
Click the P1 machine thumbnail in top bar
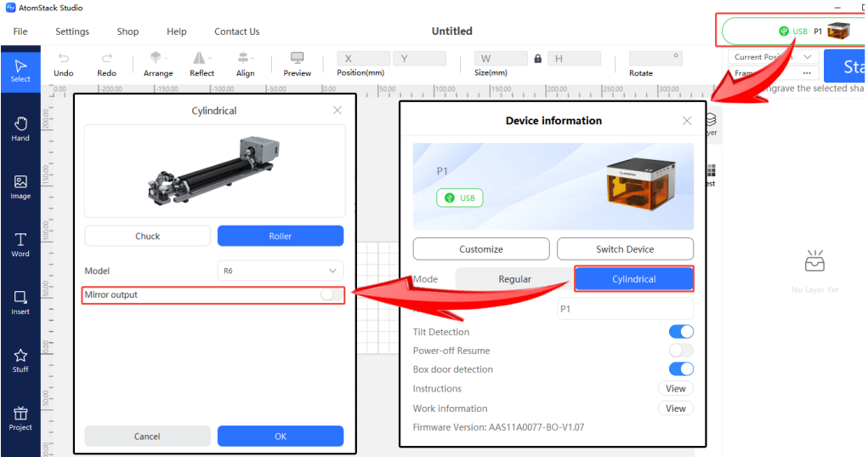point(838,31)
